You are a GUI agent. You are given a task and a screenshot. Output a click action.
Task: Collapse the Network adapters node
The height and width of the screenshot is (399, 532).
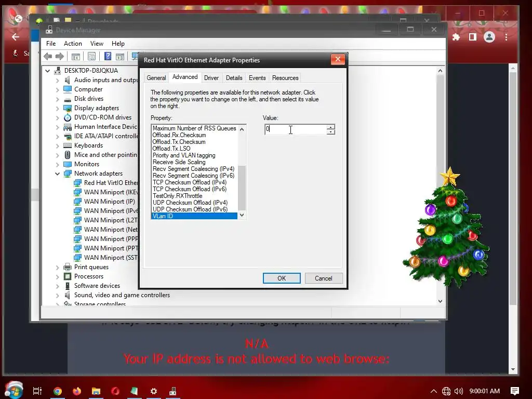(x=57, y=174)
